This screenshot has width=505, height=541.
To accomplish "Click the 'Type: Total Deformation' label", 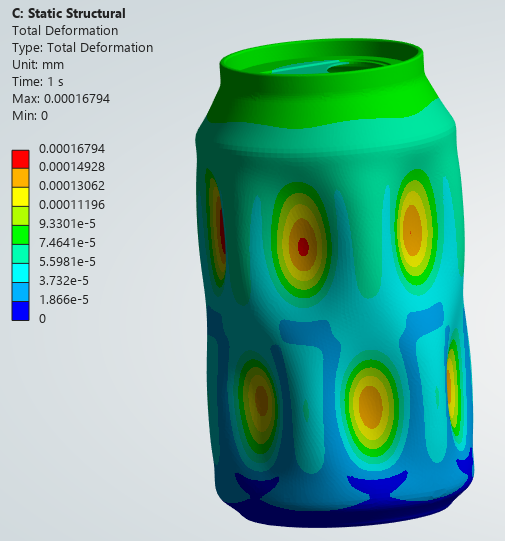I will coord(82,48).
